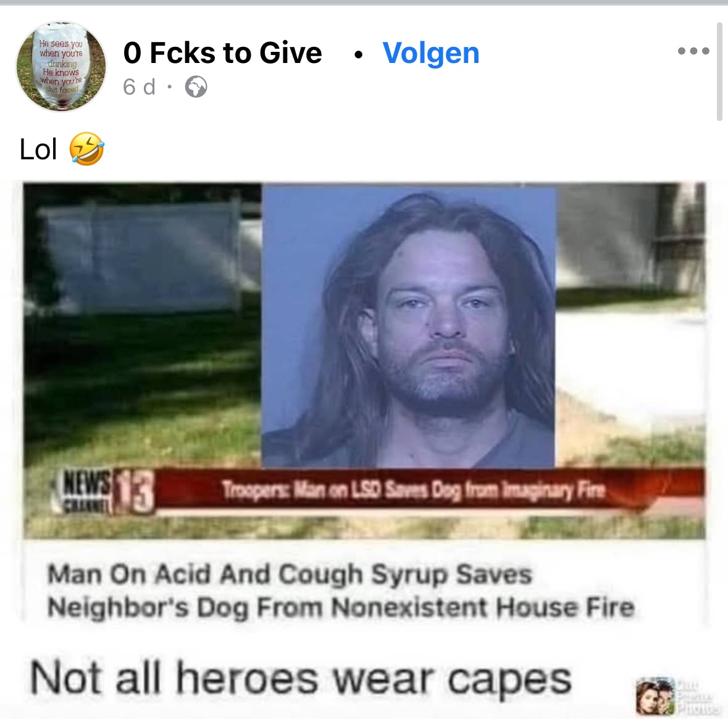
Task: Click the globe public visibility icon
Action: (x=196, y=87)
